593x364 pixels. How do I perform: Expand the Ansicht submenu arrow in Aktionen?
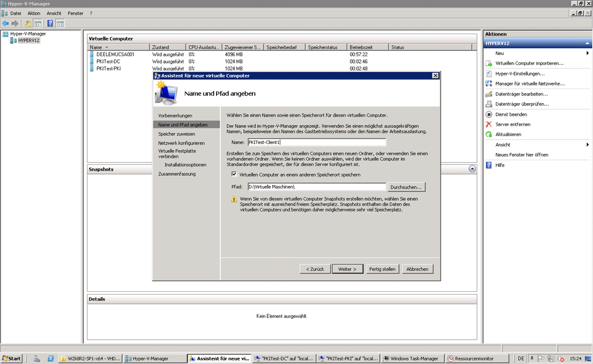point(587,145)
